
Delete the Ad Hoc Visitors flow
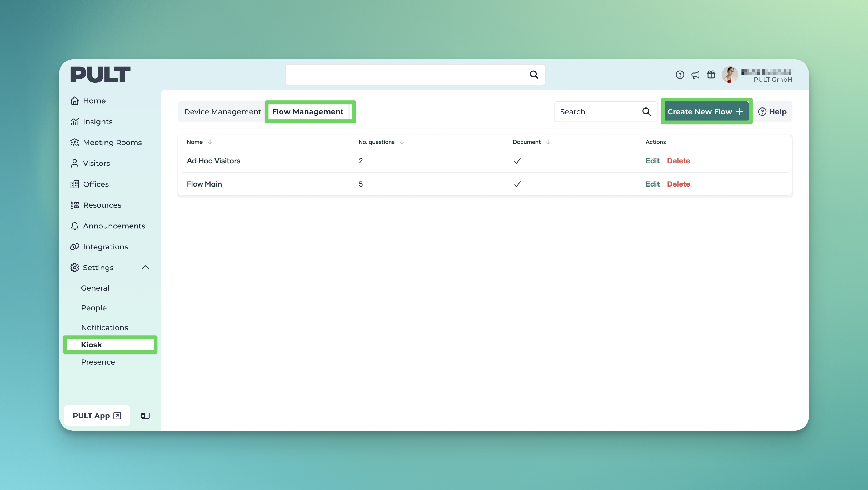[678, 161]
